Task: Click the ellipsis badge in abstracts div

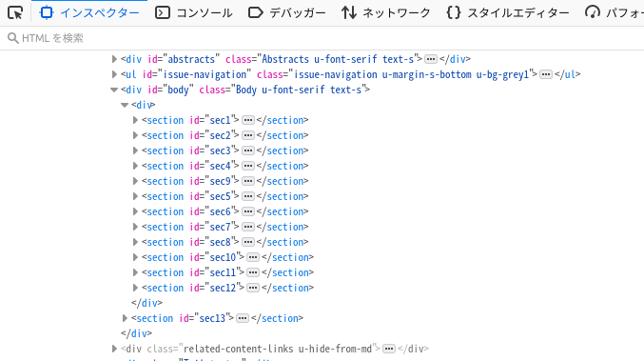Action: [431, 59]
